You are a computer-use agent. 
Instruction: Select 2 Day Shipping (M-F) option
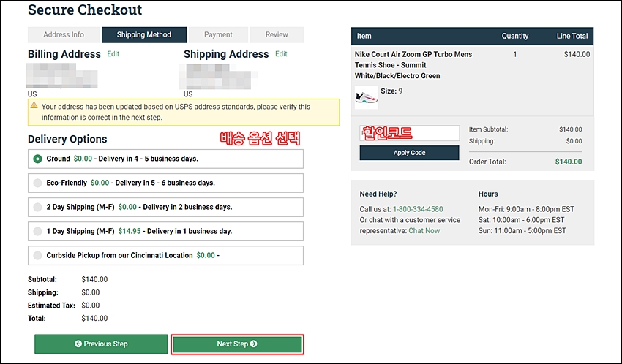[165, 207]
